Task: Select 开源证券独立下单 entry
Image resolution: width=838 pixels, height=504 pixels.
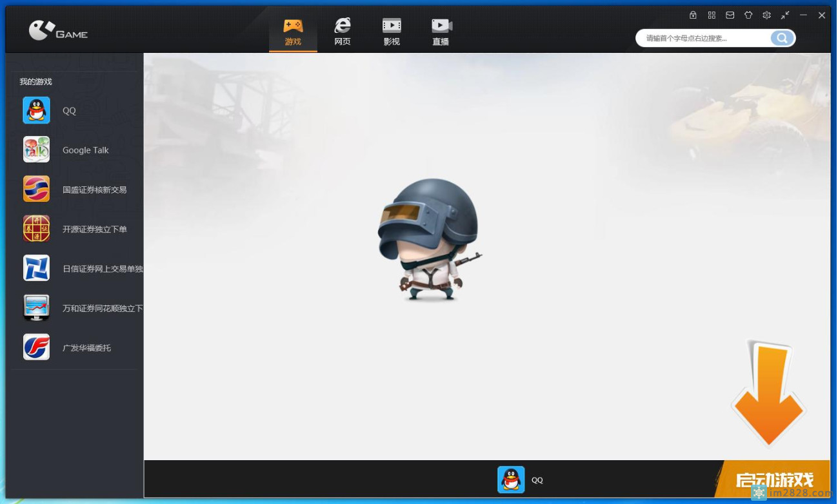Action: coord(94,229)
